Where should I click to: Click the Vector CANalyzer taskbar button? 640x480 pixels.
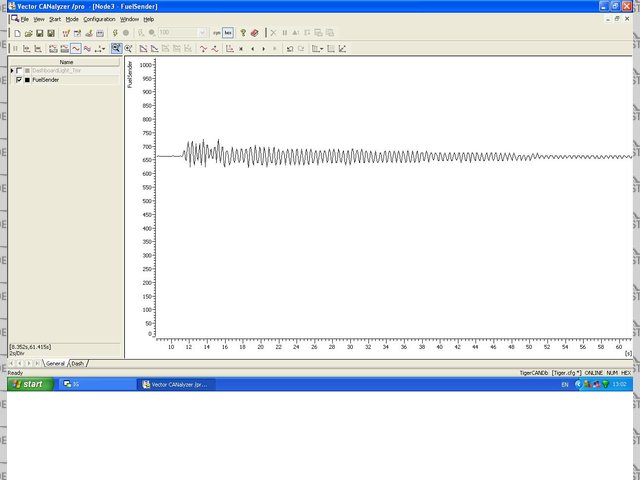tap(175, 384)
